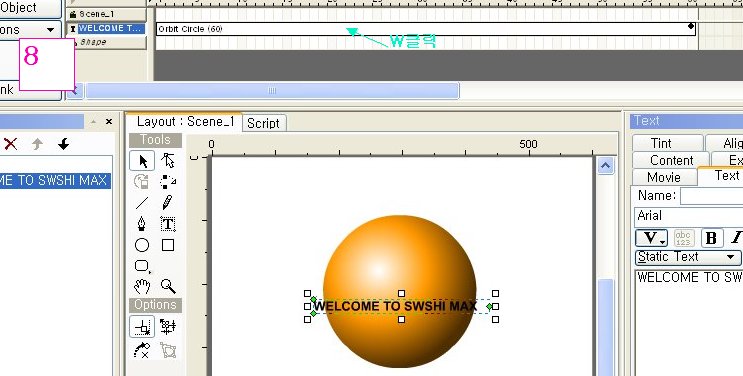Click the abc123 text options button
This screenshot has width=743, height=376.
pyautogui.click(x=683, y=238)
